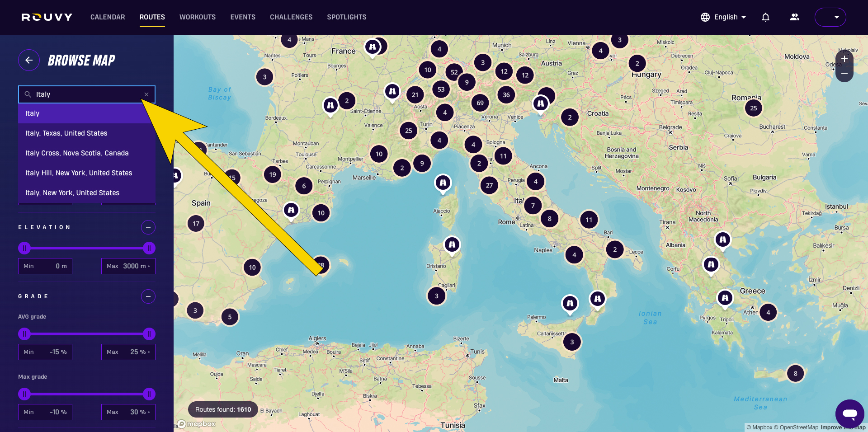Collapse the Elevation section
This screenshot has width=868, height=432.
click(x=148, y=227)
